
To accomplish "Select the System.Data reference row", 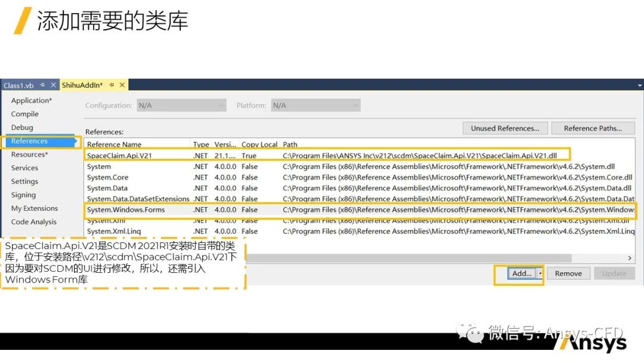I will [x=360, y=188].
